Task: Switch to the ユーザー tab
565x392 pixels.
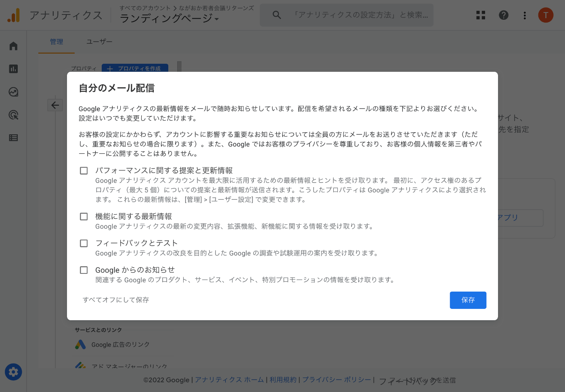Action: [x=99, y=42]
